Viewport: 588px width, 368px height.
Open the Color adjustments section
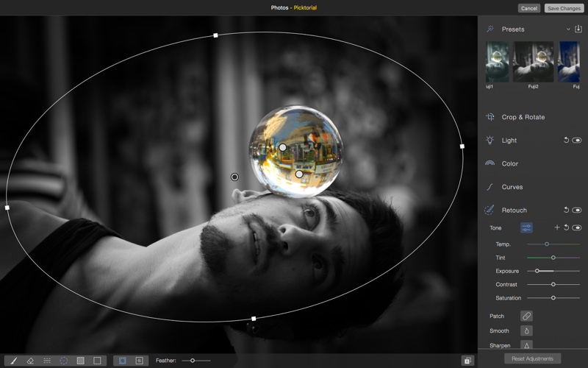point(509,163)
